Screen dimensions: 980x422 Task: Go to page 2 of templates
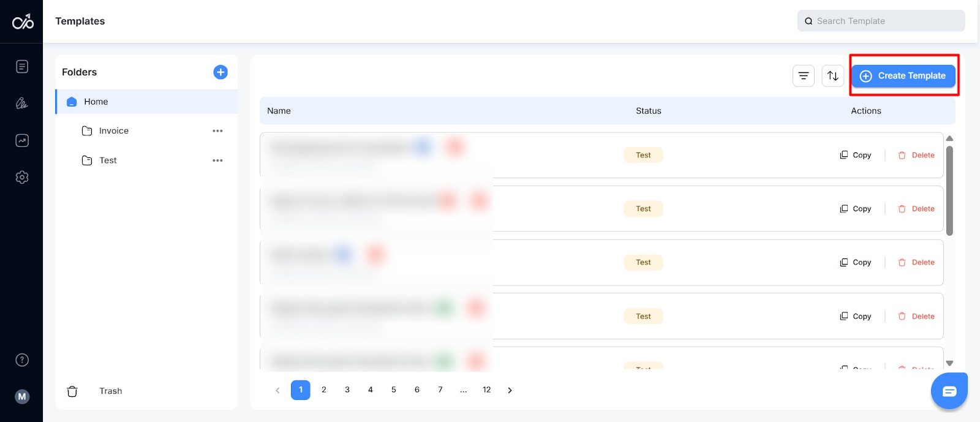(324, 390)
